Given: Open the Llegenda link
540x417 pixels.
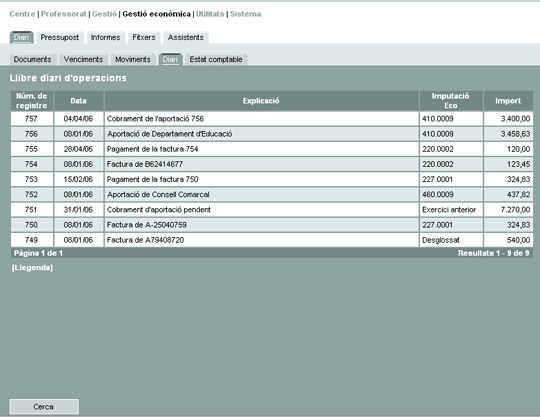Looking at the screenshot, I should (x=32, y=268).
